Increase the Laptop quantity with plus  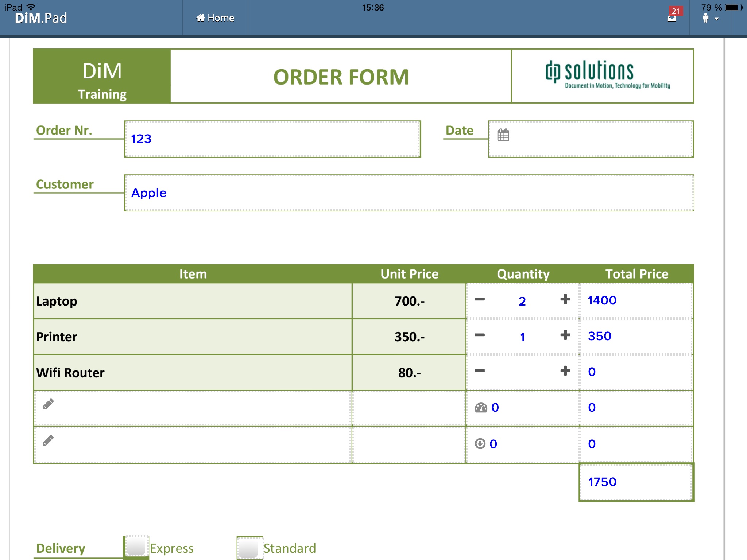click(565, 299)
